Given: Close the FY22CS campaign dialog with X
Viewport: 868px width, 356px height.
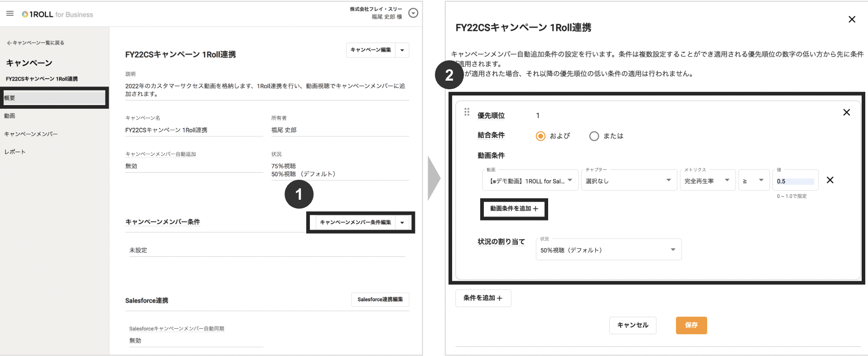Looking at the screenshot, I should click(x=852, y=19).
